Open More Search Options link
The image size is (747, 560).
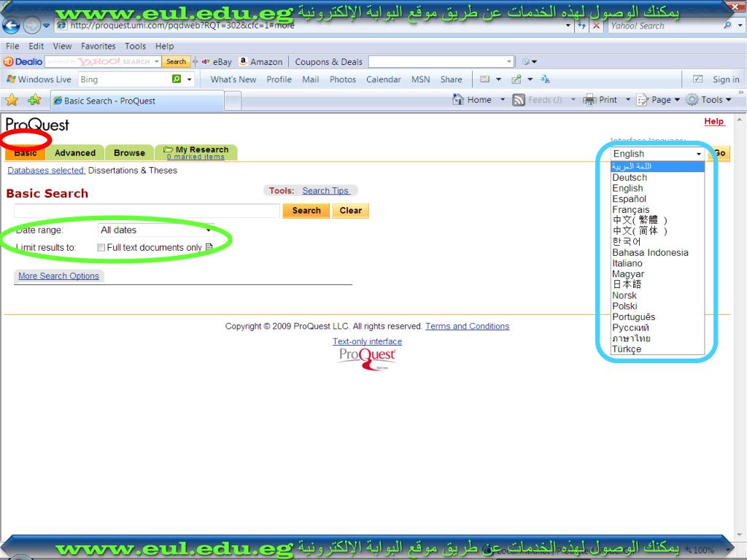tap(58, 276)
